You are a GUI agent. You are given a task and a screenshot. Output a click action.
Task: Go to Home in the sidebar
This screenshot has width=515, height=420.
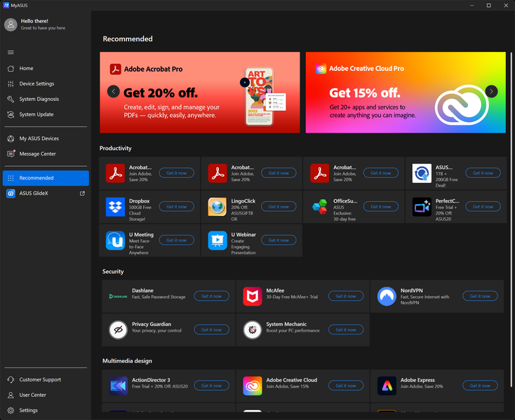(46, 68)
